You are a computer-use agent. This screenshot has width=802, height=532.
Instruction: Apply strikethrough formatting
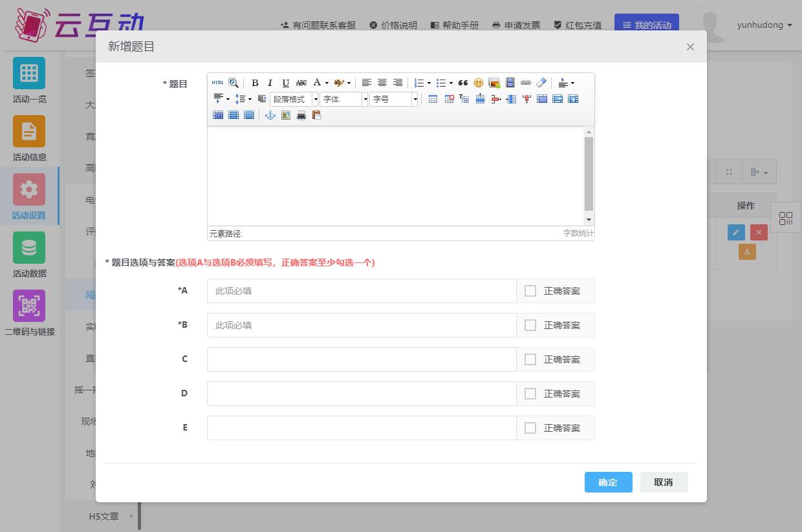tap(301, 83)
